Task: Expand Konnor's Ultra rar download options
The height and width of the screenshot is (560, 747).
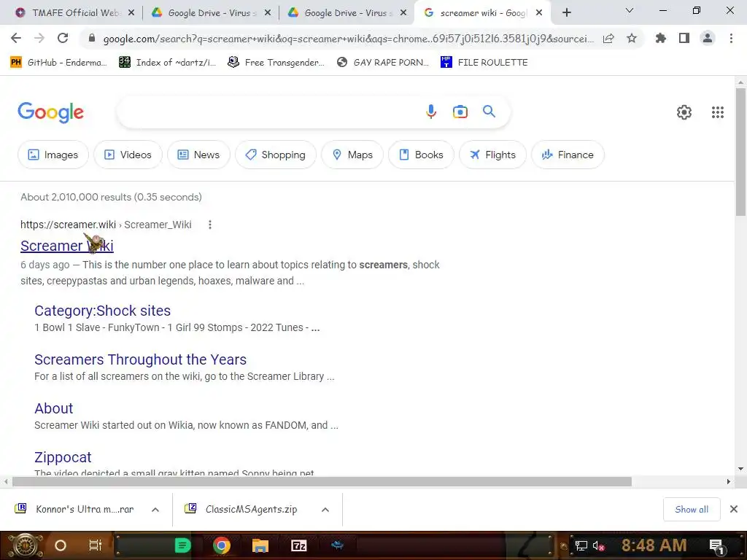Action: click(x=155, y=510)
